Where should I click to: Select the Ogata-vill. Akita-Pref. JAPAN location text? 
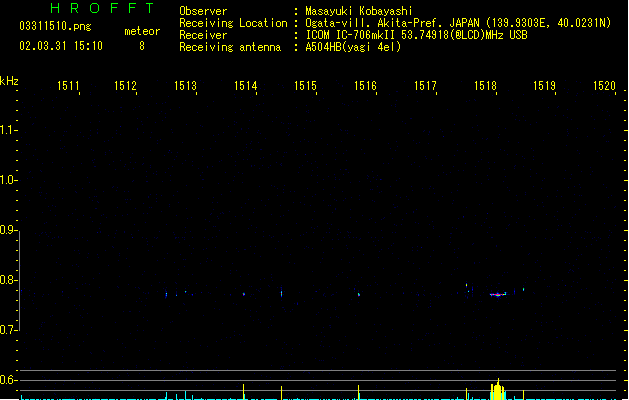(x=458, y=23)
